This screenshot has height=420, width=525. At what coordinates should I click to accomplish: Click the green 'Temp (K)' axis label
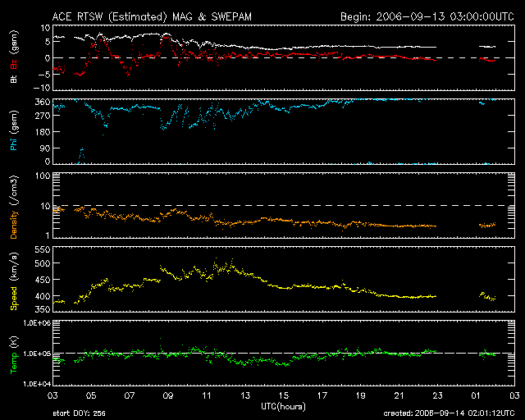[x=14, y=355]
